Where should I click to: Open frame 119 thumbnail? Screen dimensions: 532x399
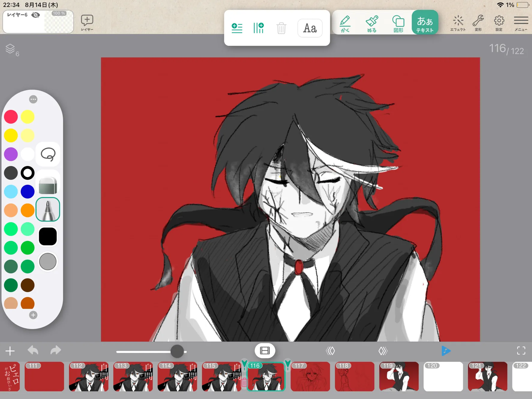click(x=399, y=376)
